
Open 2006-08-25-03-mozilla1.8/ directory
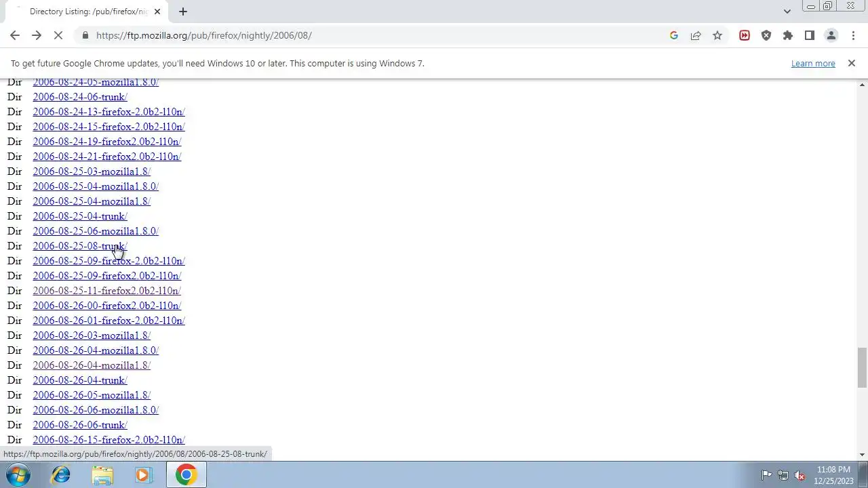pos(92,171)
